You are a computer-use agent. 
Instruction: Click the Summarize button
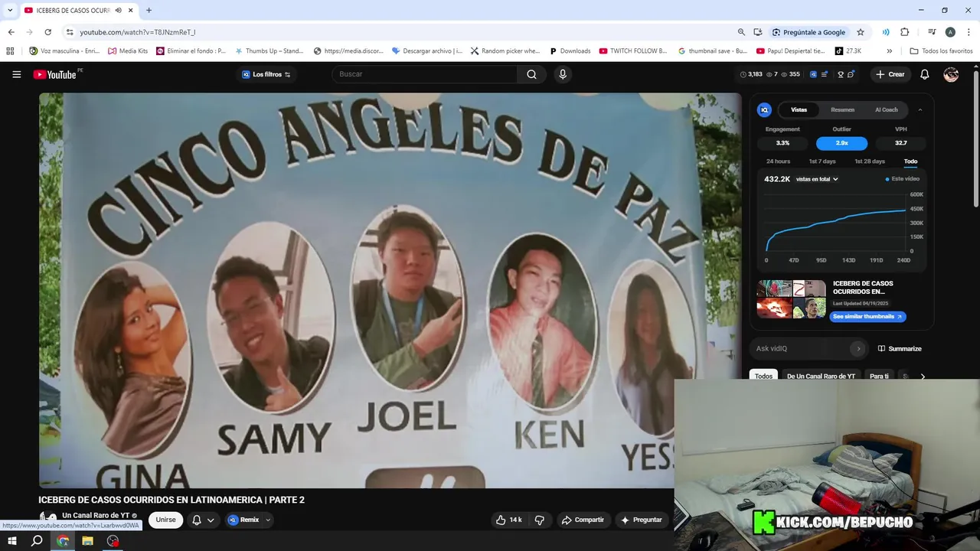point(900,348)
